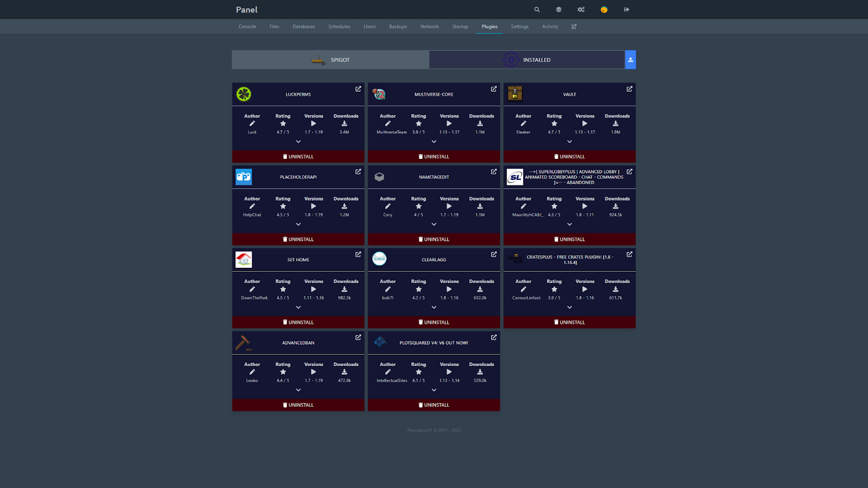Click the servers stack icon in header
The image size is (868, 488).
559,10
